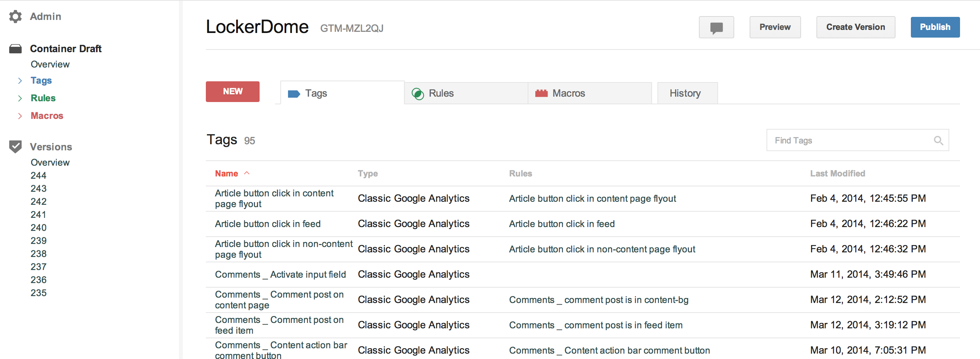980x359 pixels.
Task: Open the comment speech bubble button
Action: [x=716, y=27]
